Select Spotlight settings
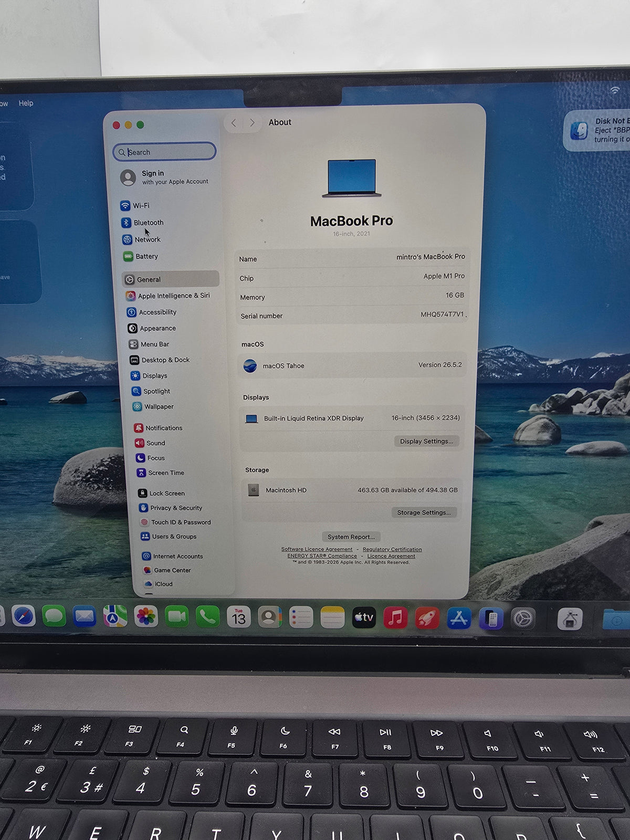Screen dimensions: 630x840 (x=151, y=391)
